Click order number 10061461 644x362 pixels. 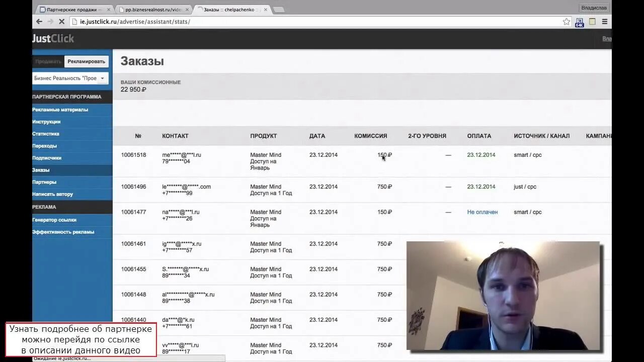point(133,244)
